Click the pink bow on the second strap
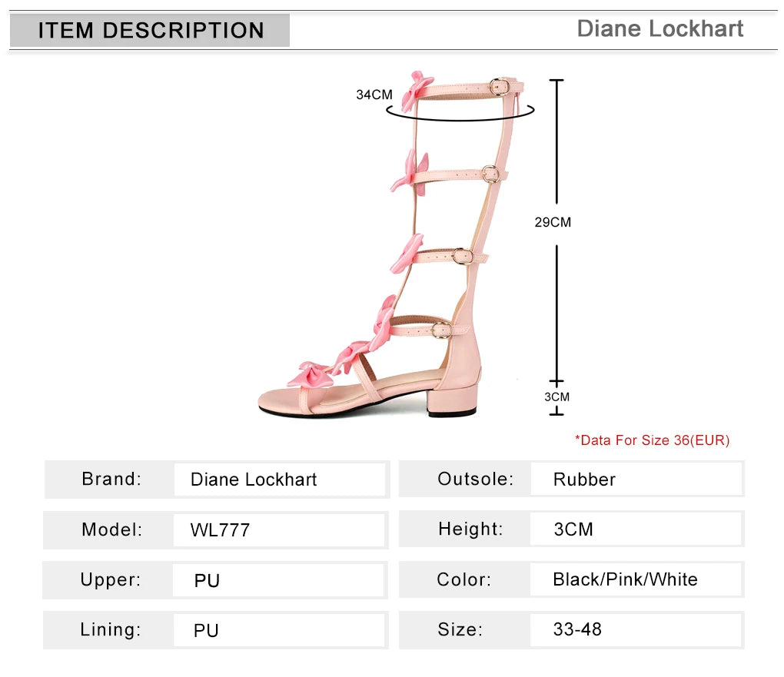The width and height of the screenshot is (784, 677). 409,174
